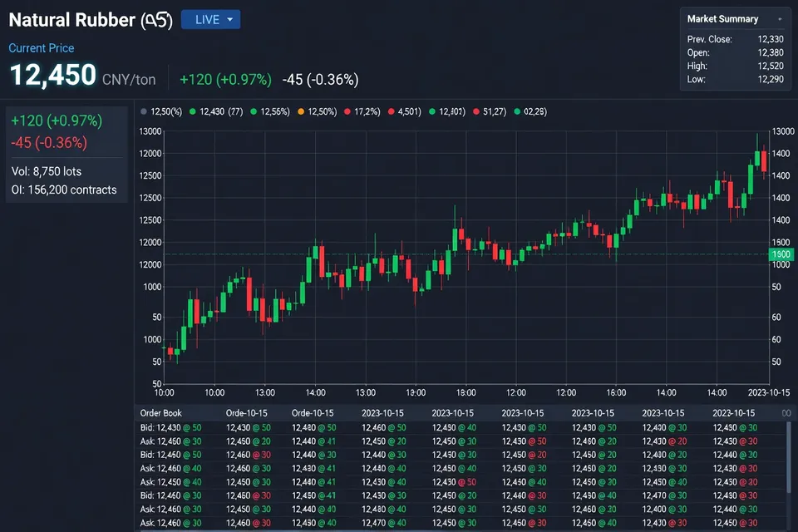Toggle the green 02,28) legend series
This screenshot has height=532, width=798.
point(530,111)
